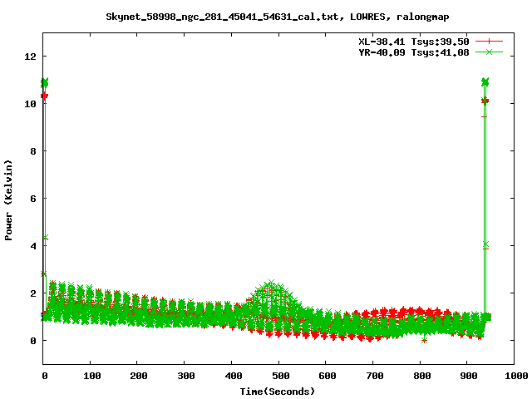Click the green YR legend line sample
Viewport: 532px width, 399px height.
(489, 52)
